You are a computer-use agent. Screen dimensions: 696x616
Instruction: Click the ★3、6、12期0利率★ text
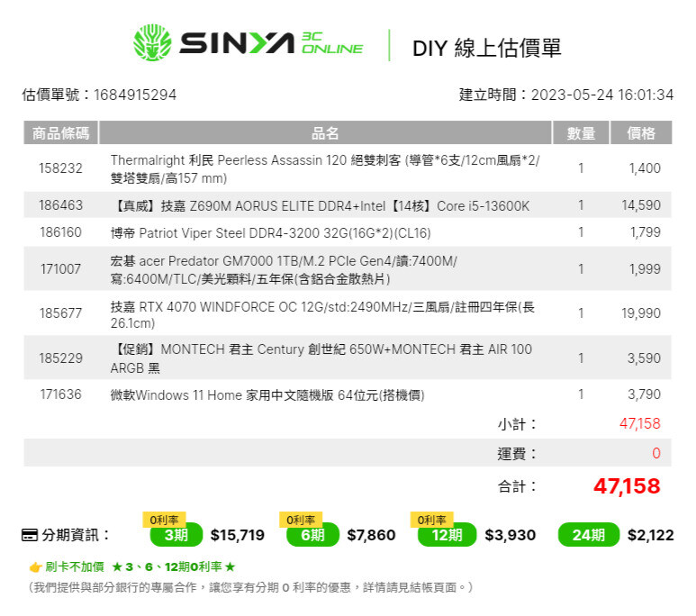click(174, 567)
